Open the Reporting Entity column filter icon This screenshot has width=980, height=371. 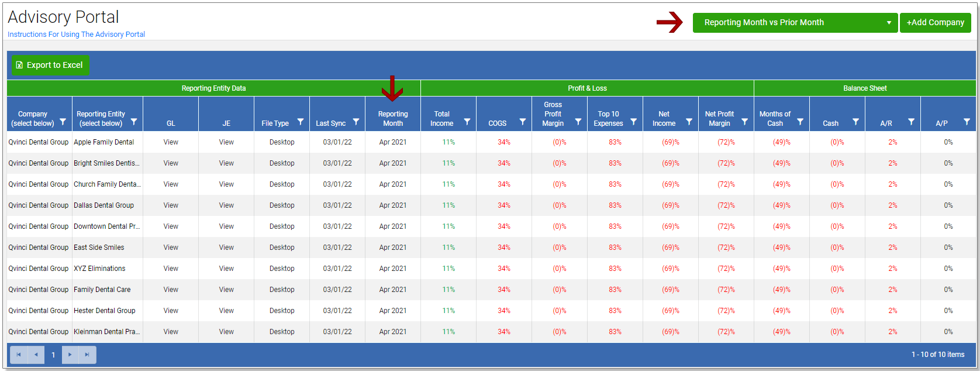click(x=134, y=122)
